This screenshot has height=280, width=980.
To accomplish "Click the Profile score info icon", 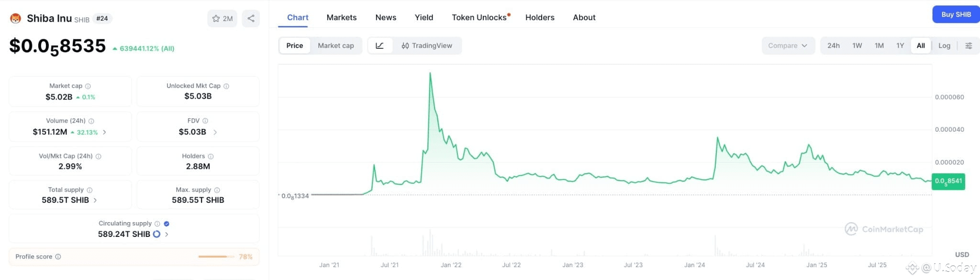I will [58, 257].
